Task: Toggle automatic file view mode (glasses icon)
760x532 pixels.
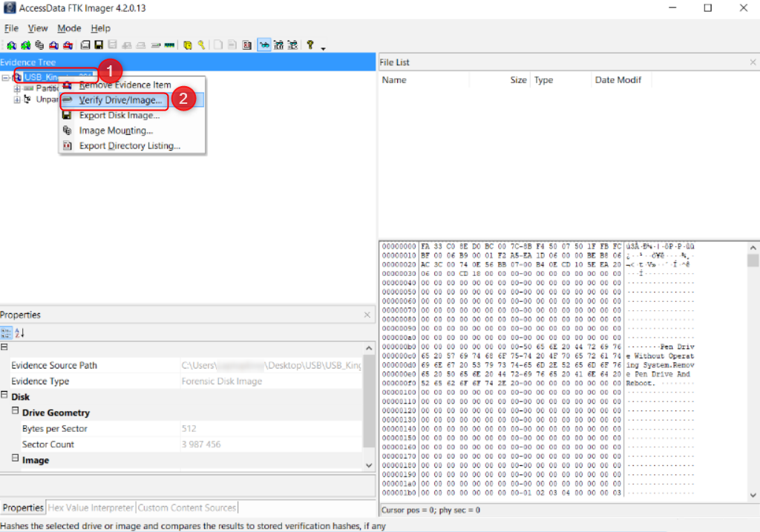Action: pyautogui.click(x=263, y=45)
